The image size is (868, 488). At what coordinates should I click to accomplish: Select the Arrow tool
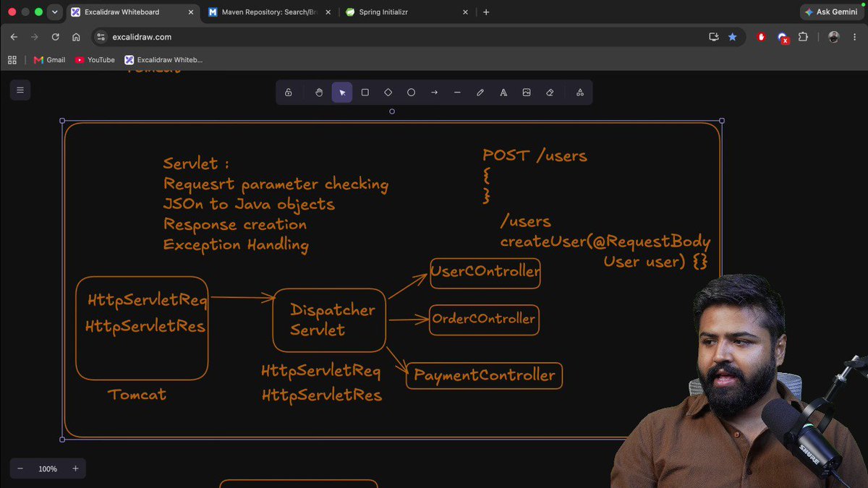click(434, 93)
